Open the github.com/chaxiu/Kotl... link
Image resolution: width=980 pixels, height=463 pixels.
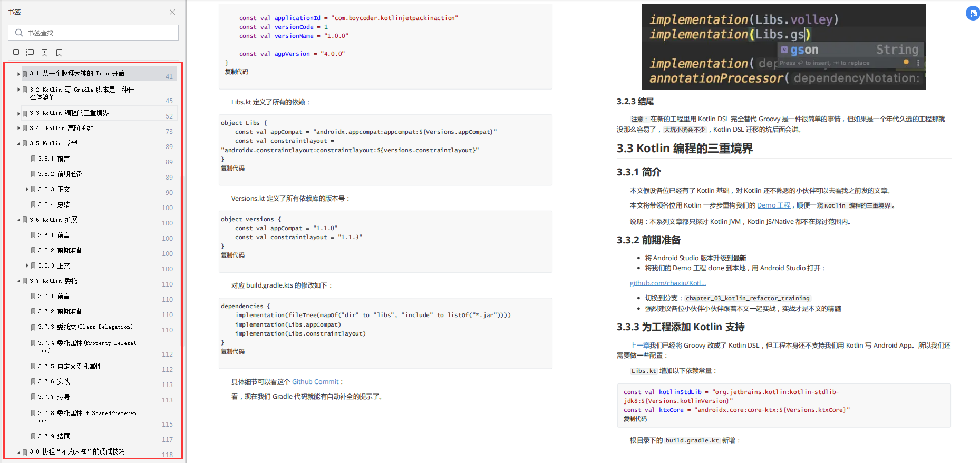[x=668, y=283]
